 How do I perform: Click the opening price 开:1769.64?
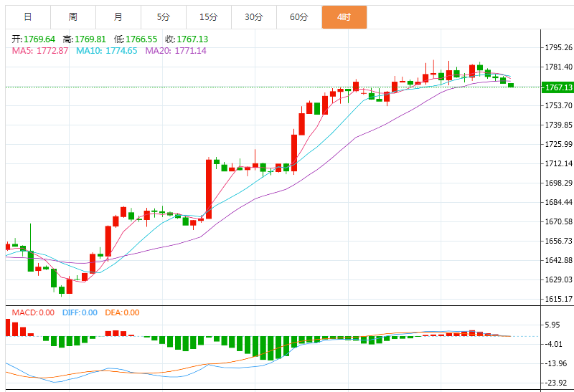tap(34, 39)
